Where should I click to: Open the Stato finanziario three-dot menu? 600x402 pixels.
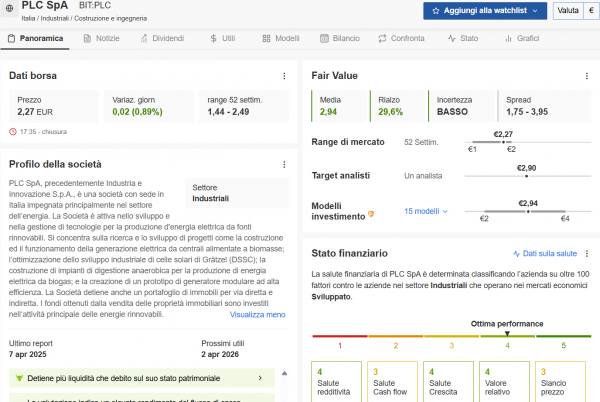coord(587,254)
